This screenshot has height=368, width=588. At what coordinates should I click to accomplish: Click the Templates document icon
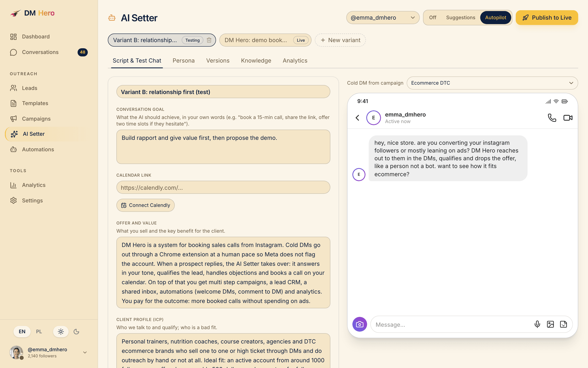tap(13, 103)
